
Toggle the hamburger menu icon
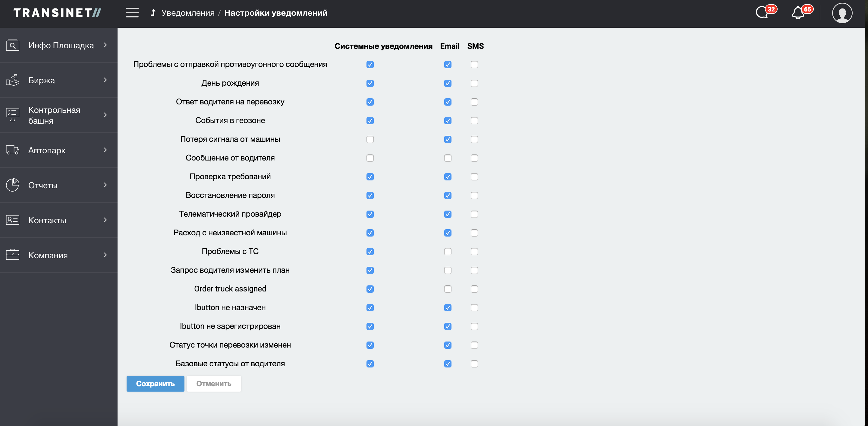coord(132,13)
